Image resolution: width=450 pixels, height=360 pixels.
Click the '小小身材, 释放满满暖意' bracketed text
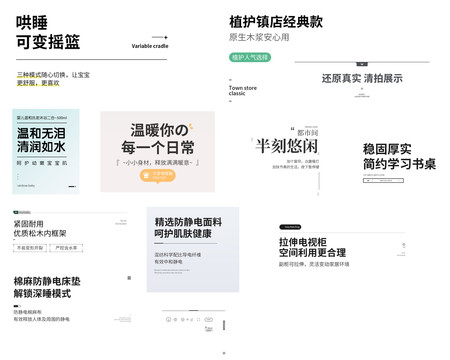pos(157,163)
